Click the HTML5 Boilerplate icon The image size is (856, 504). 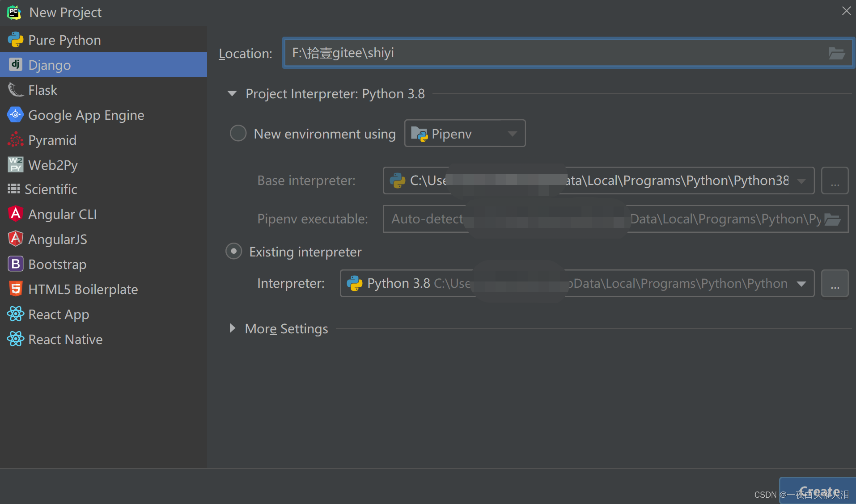click(15, 289)
